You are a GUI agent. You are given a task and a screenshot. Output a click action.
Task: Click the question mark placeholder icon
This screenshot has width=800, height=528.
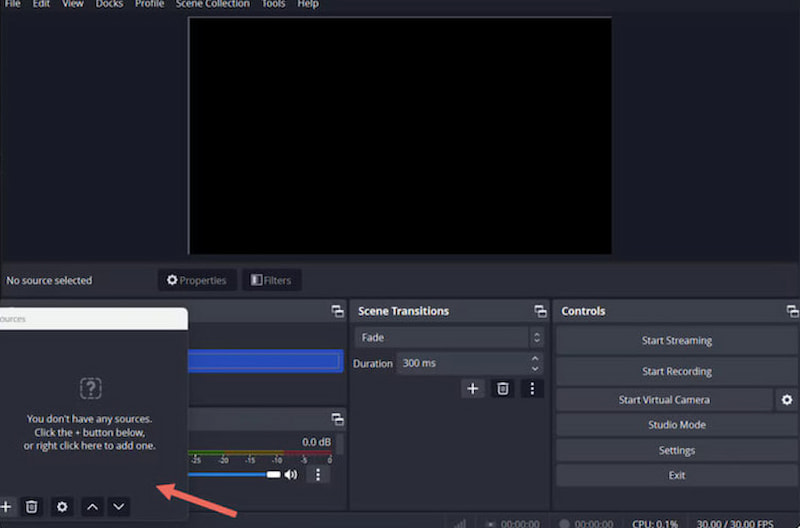click(90, 388)
